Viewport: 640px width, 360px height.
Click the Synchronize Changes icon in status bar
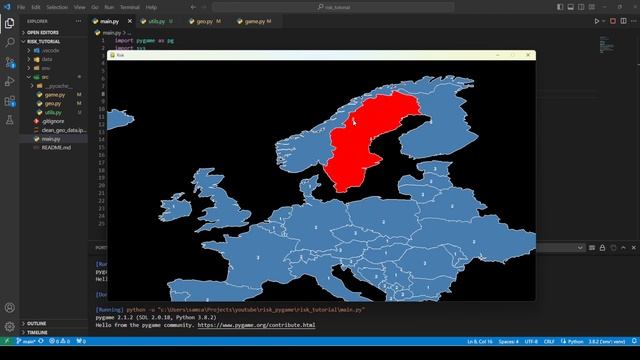tap(41, 341)
